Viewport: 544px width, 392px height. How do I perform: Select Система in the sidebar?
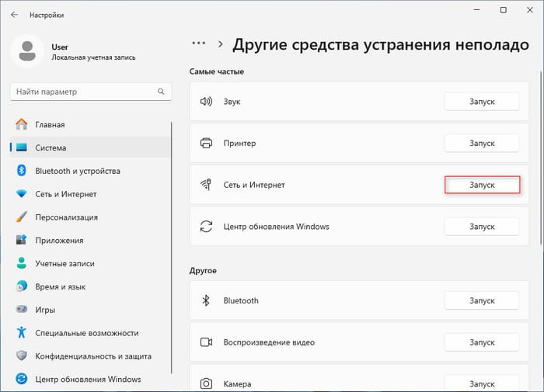point(91,147)
